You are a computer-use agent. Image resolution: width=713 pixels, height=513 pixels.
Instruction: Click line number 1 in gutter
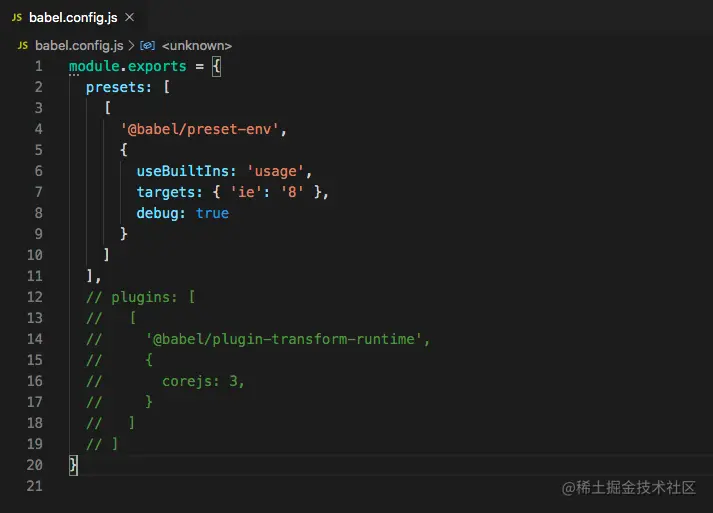click(x=39, y=66)
